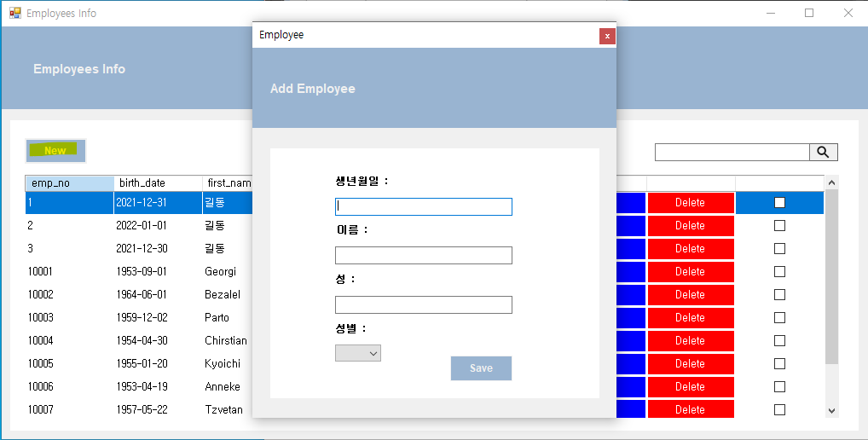Delete employee Parto in row 10003

click(x=691, y=318)
